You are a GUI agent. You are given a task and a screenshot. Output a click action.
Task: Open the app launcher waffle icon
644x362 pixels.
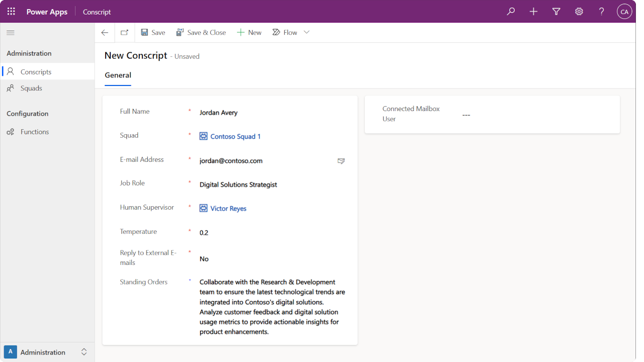coord(11,12)
